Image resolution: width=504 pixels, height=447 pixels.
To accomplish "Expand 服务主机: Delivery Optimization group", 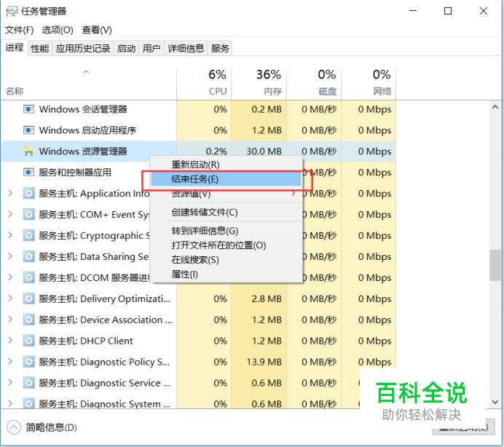I will [10, 298].
